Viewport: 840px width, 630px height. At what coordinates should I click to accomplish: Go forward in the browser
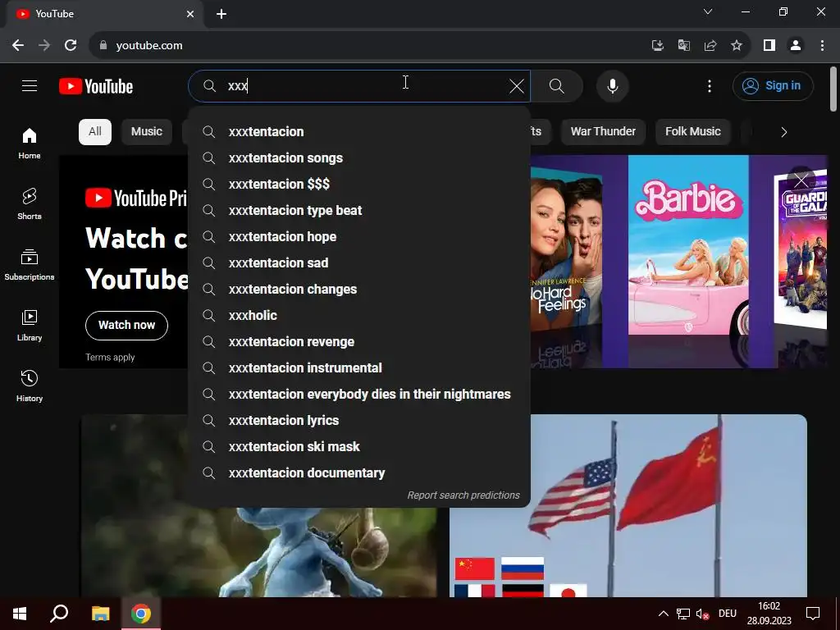[44, 46]
